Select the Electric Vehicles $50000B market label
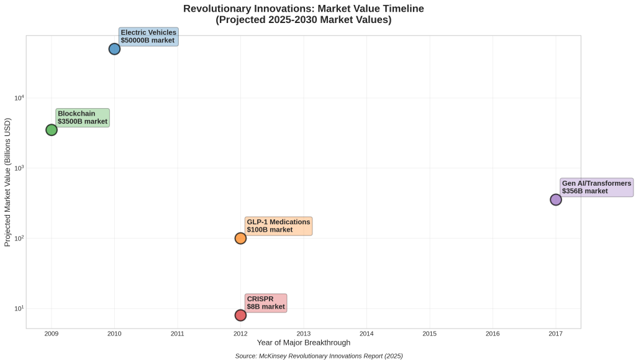 pos(148,37)
